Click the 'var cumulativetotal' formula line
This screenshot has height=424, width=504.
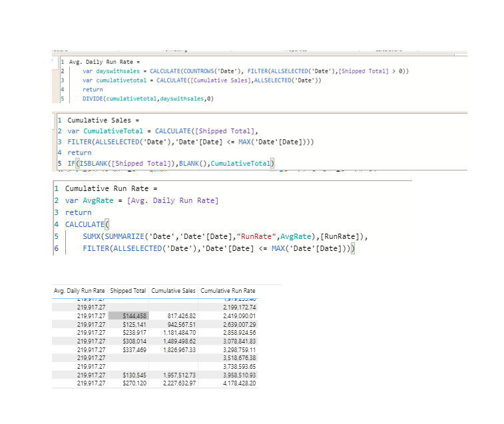(x=202, y=81)
